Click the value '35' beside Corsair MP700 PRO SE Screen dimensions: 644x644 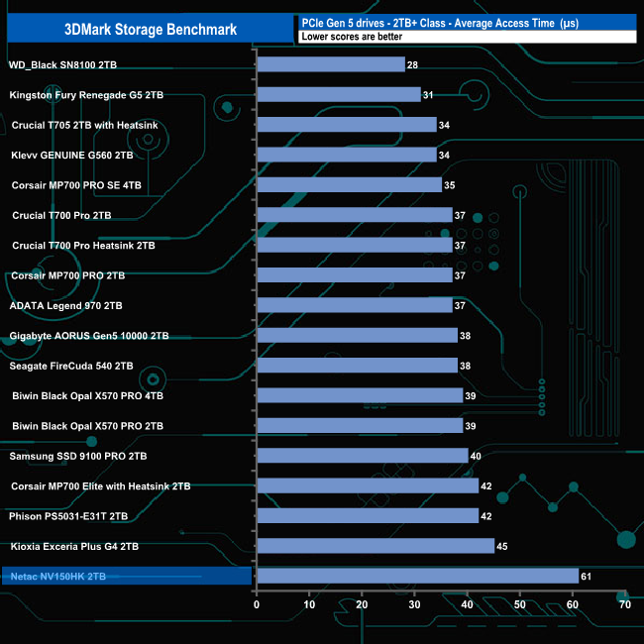tap(450, 185)
